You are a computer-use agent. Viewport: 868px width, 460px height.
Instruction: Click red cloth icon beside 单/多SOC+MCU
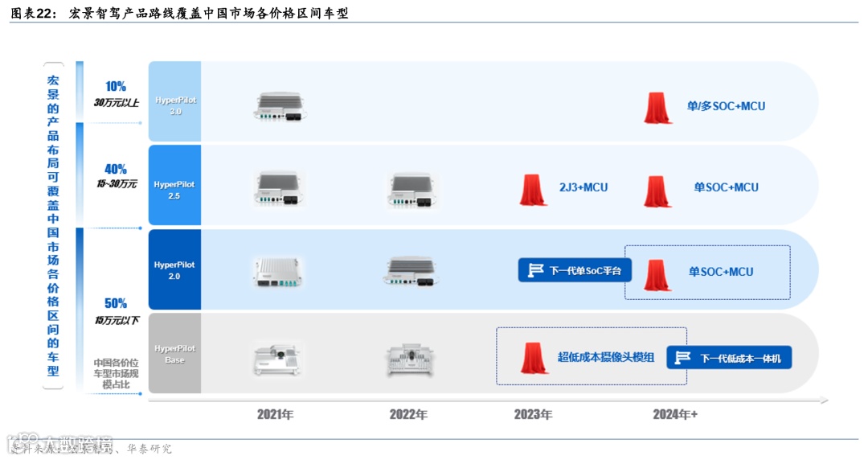point(657,108)
